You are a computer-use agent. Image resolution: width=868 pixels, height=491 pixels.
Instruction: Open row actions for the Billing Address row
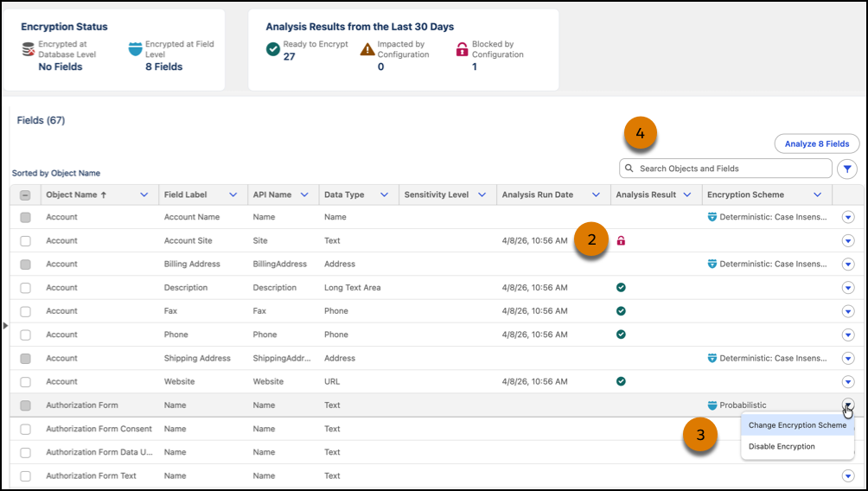click(x=848, y=264)
